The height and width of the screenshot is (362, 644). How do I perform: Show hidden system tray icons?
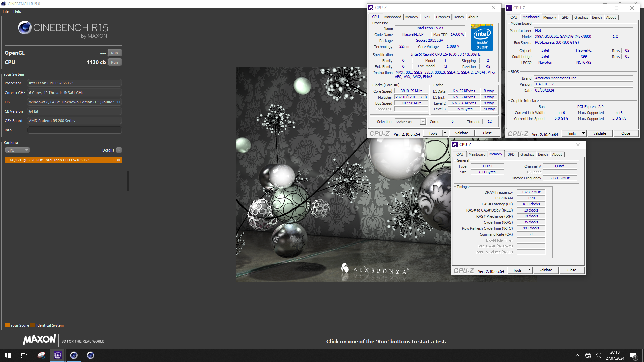(x=577, y=355)
